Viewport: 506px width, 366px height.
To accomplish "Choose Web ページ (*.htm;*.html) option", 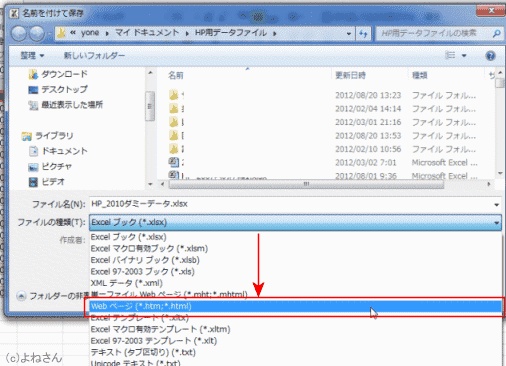I will tap(295, 306).
